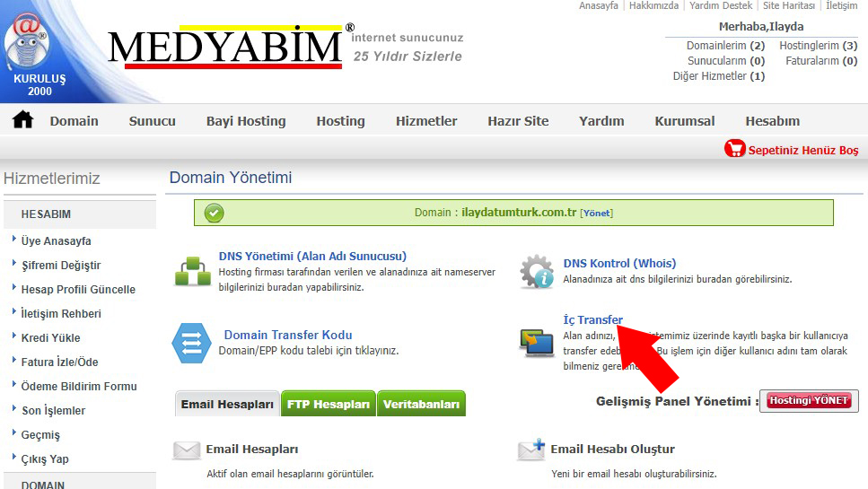Open the Sunucu menu
The image size is (868, 489).
(x=153, y=121)
